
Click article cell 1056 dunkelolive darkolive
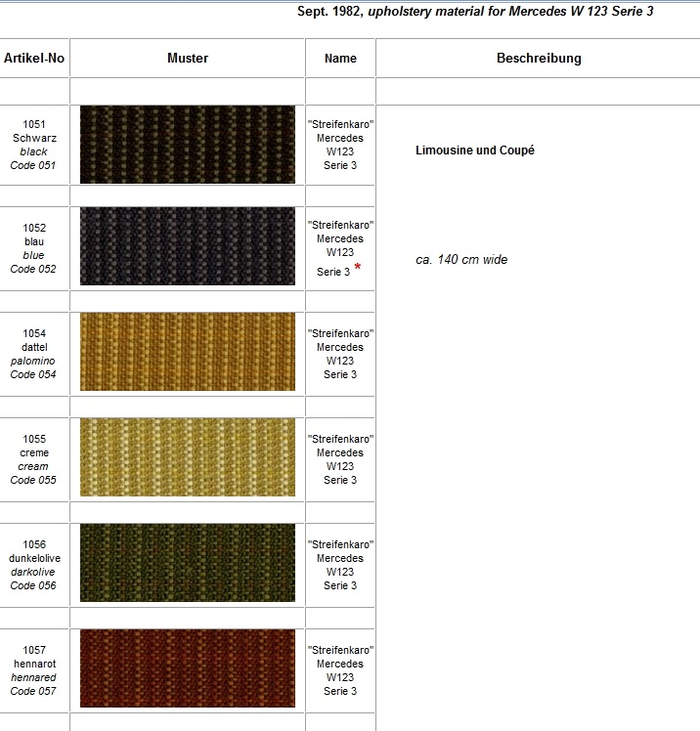point(34,565)
